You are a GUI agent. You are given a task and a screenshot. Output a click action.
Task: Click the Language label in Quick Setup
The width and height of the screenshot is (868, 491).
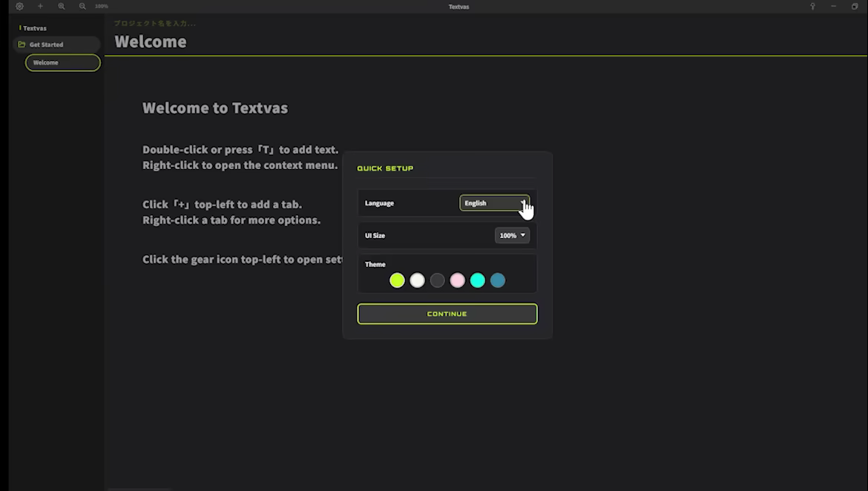tap(379, 203)
